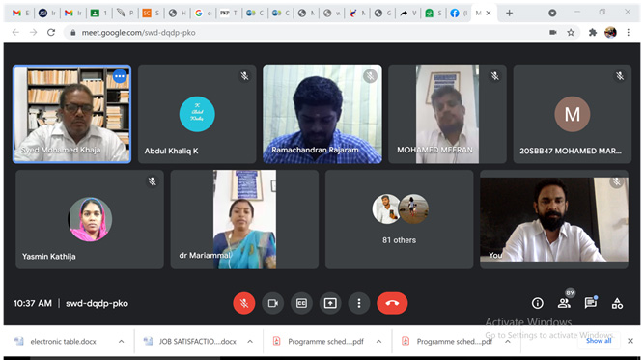Viewport: 644px width, 360px height.
Task: Click the 81 others participants tile
Action: pos(399,220)
